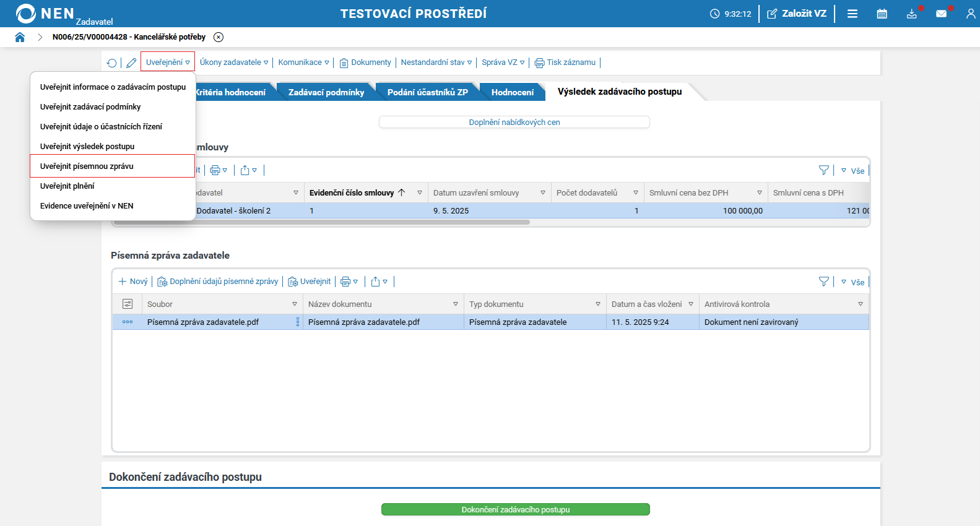
Task: Switch to Podání účastníků ZP tab
Action: (428, 92)
